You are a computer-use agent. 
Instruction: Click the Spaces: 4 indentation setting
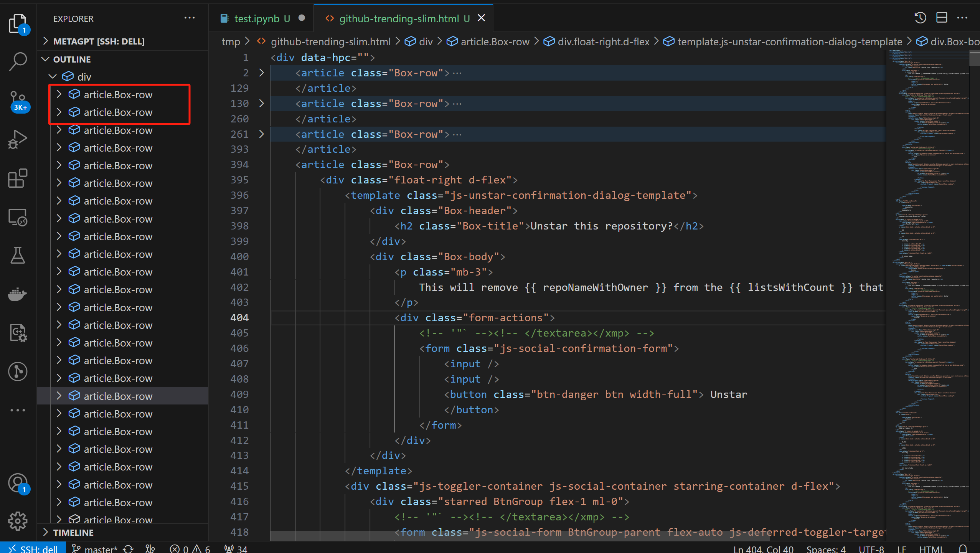coord(826,549)
